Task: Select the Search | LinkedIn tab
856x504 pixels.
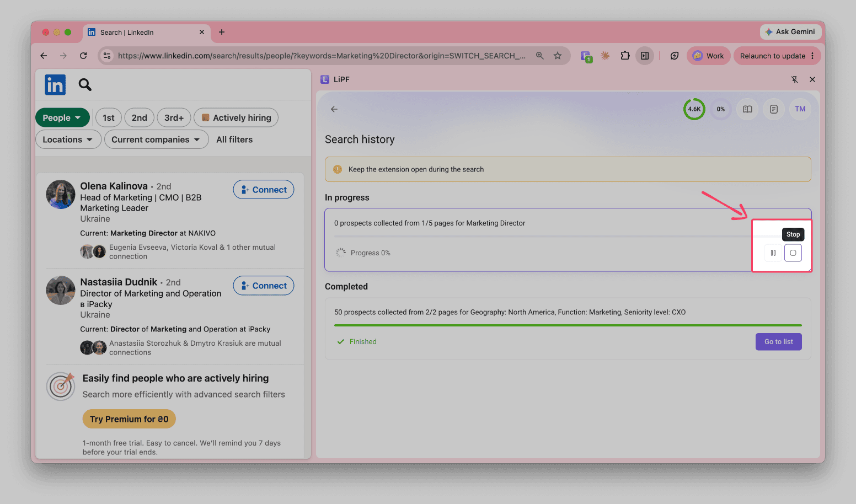Action: [146, 33]
